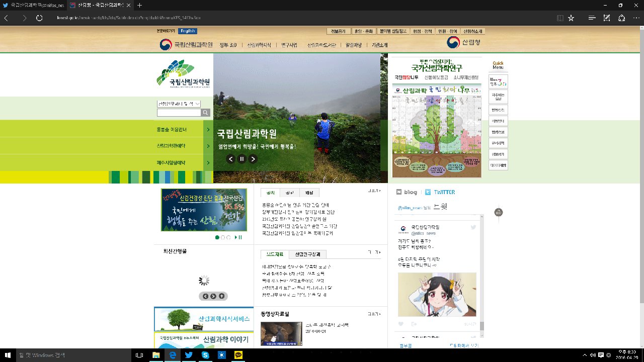Select the first dot of small banner
The height and width of the screenshot is (362, 644).
tap(217, 237)
